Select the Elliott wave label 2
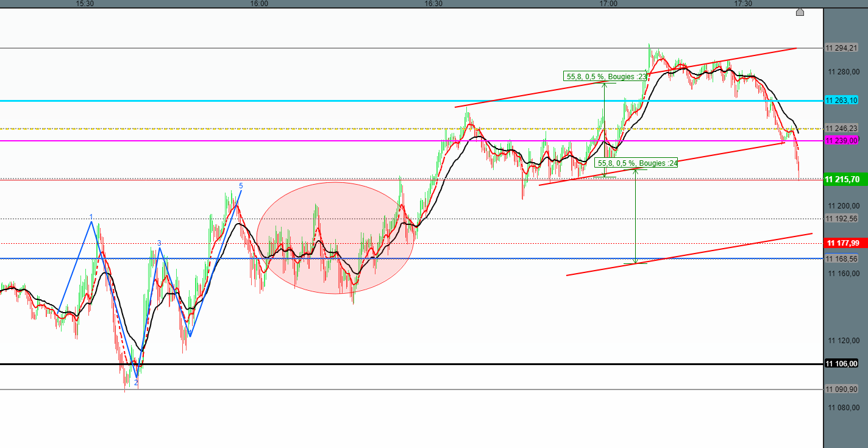The image size is (868, 448). 136,382
